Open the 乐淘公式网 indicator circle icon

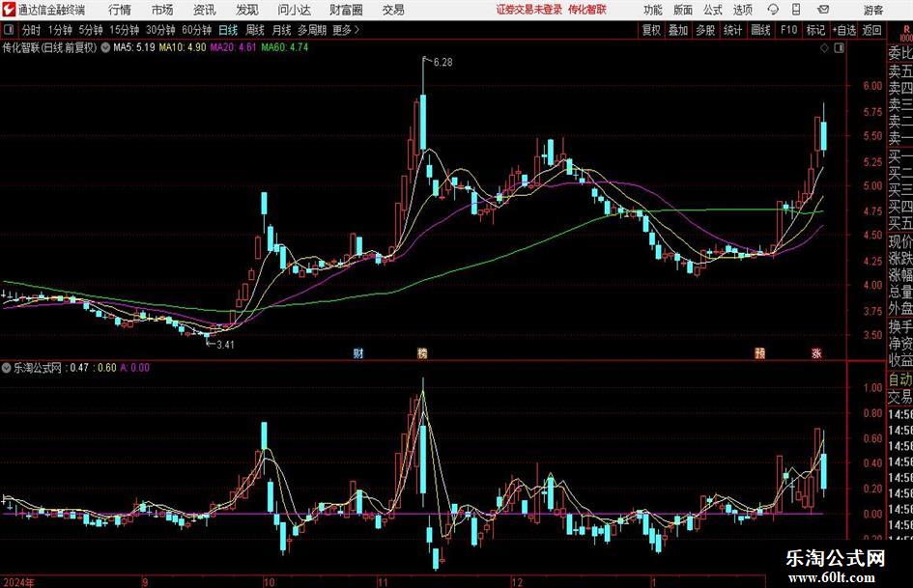(7, 367)
